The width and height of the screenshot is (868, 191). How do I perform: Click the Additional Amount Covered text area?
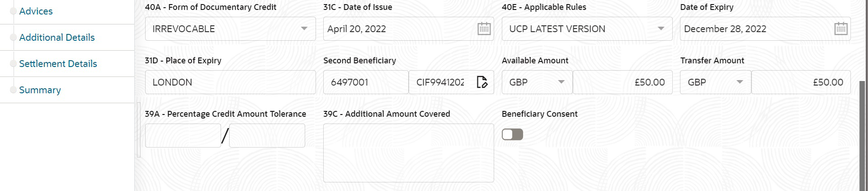[x=408, y=153]
